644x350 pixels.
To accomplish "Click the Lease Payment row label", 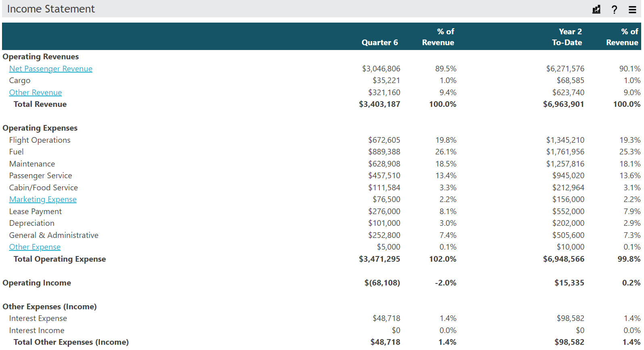I will pyautogui.click(x=35, y=211).
